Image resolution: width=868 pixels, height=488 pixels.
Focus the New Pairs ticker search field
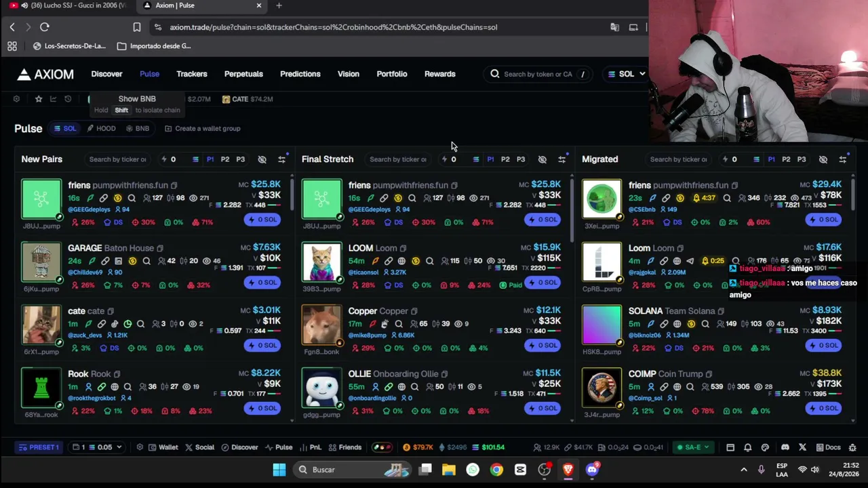pyautogui.click(x=117, y=159)
